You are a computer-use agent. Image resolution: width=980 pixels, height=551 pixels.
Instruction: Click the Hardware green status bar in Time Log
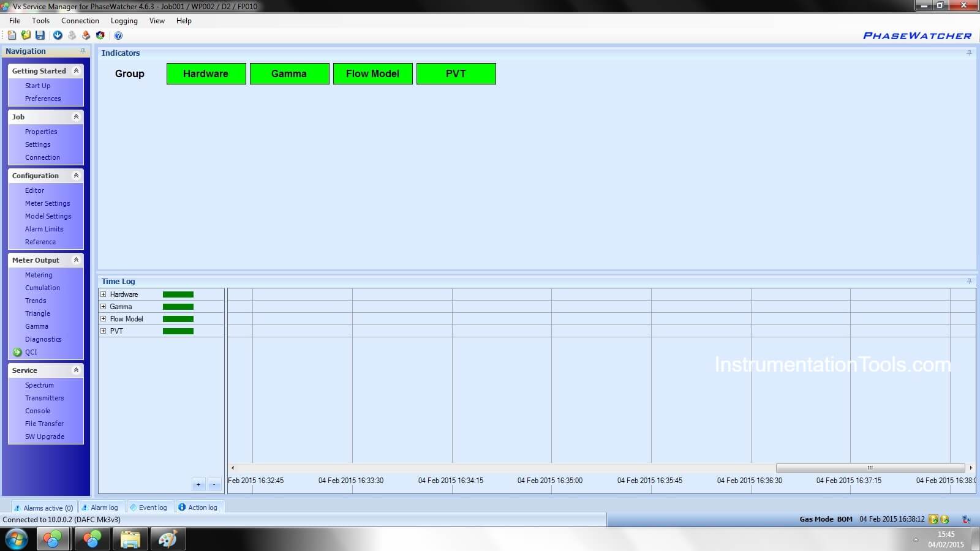(x=178, y=294)
